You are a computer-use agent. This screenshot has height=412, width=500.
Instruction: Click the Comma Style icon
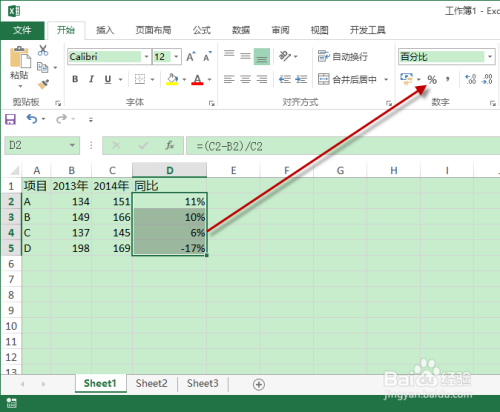(x=447, y=79)
